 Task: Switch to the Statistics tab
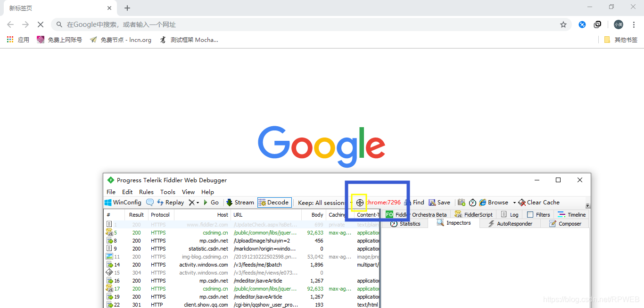405,224
